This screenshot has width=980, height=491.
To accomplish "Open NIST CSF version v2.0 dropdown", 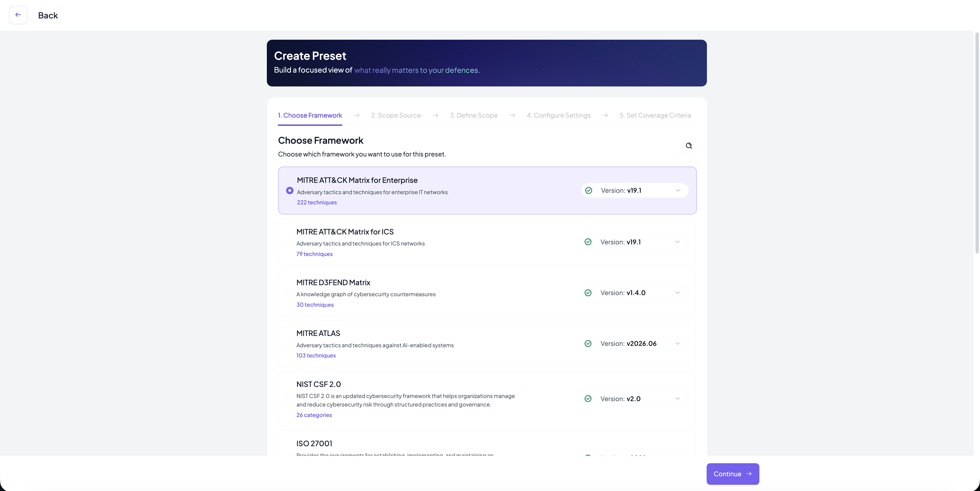I will pyautogui.click(x=634, y=399).
